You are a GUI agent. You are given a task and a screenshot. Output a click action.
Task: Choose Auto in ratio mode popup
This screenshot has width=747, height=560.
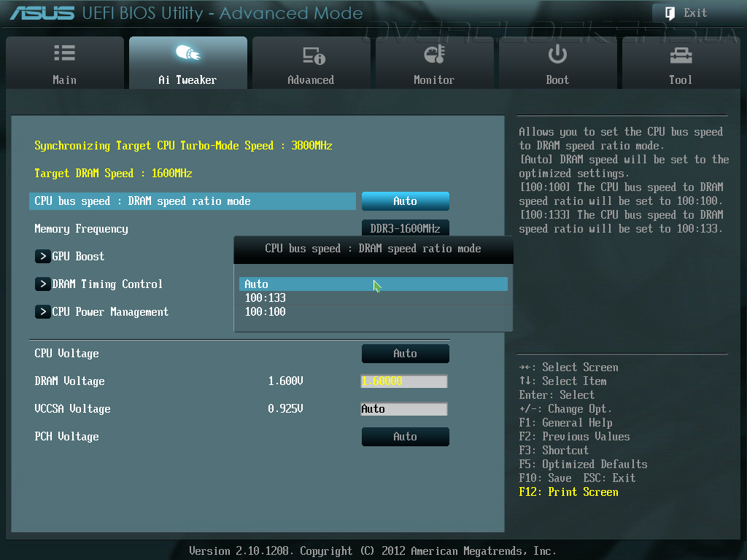pos(373,284)
